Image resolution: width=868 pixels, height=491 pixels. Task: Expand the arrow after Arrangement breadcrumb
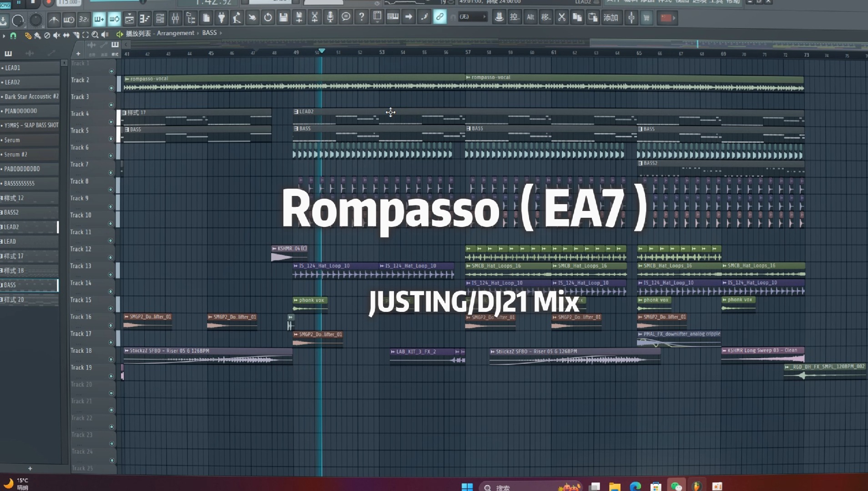point(198,33)
